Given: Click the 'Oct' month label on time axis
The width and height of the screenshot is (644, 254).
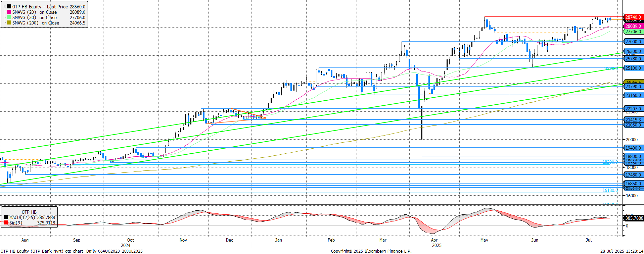Looking at the screenshot, I should [x=131, y=240].
